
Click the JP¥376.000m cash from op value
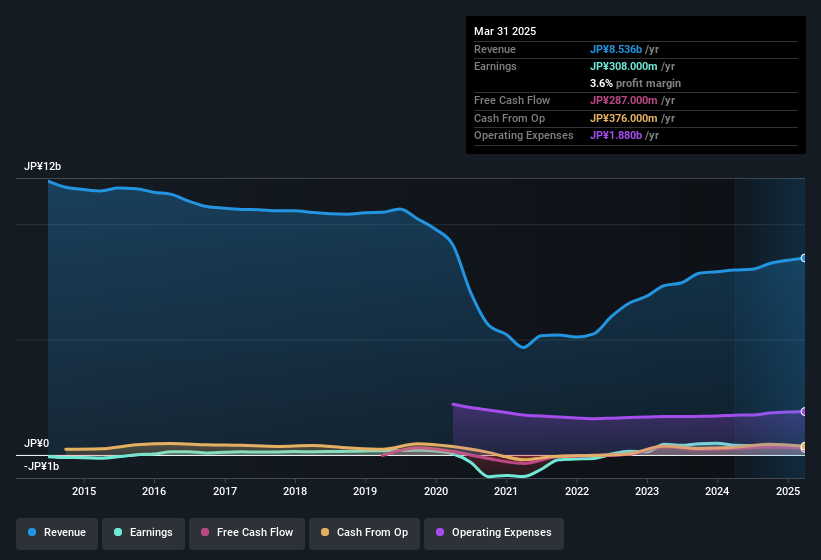(x=624, y=118)
